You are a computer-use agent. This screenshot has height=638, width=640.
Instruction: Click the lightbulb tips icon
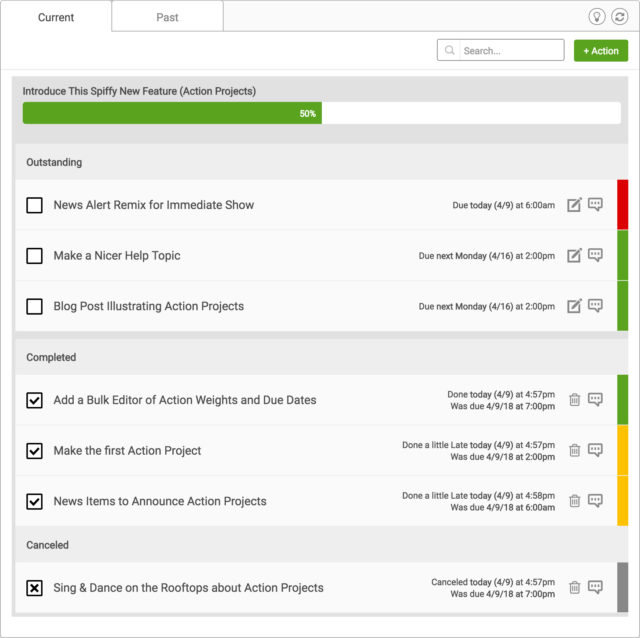coord(596,17)
